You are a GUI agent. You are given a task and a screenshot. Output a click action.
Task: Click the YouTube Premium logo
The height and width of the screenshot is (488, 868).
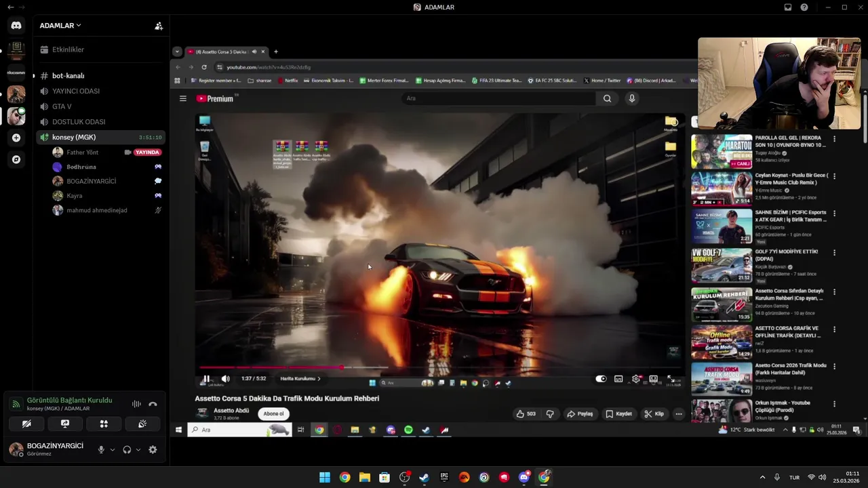pos(215,98)
